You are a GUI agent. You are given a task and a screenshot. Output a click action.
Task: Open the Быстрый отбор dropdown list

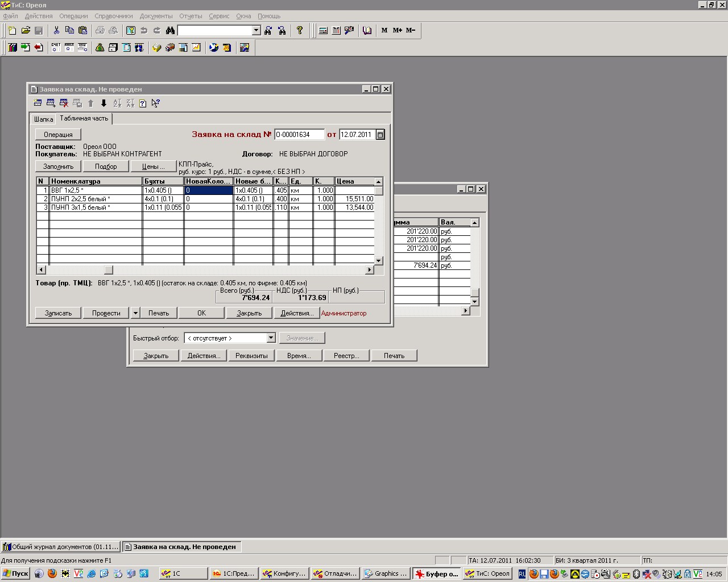pyautogui.click(x=271, y=338)
